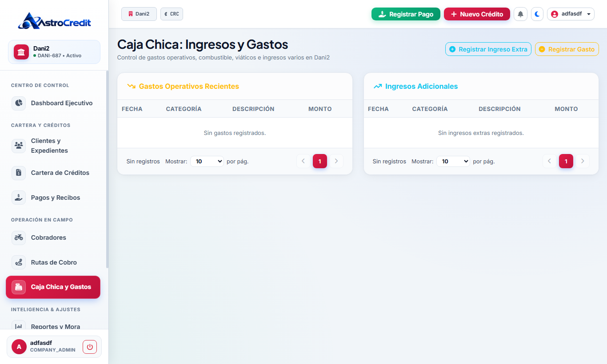
Task: Go to previous page in Gastos Operativos
Action: 303,161
